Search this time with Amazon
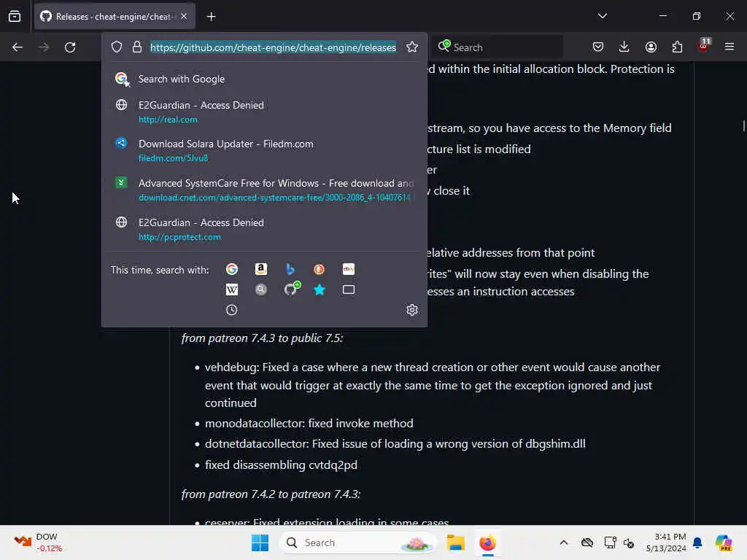The image size is (747, 560). 261,270
